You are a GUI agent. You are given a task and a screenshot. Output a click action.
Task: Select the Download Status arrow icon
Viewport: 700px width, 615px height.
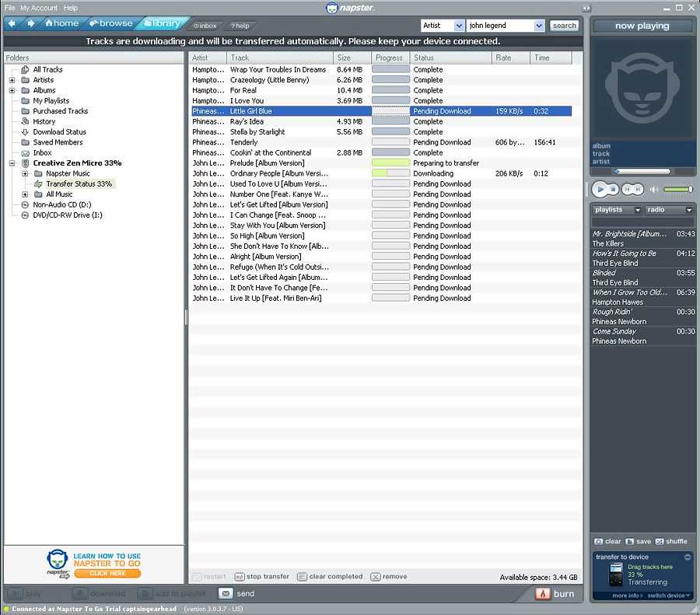pyautogui.click(x=25, y=132)
